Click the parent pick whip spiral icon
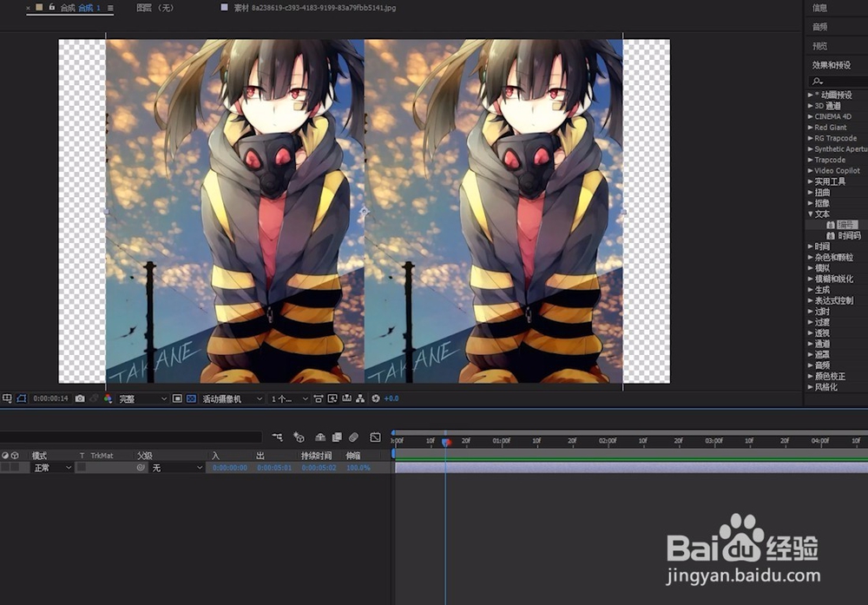The height and width of the screenshot is (605, 868). tap(141, 468)
